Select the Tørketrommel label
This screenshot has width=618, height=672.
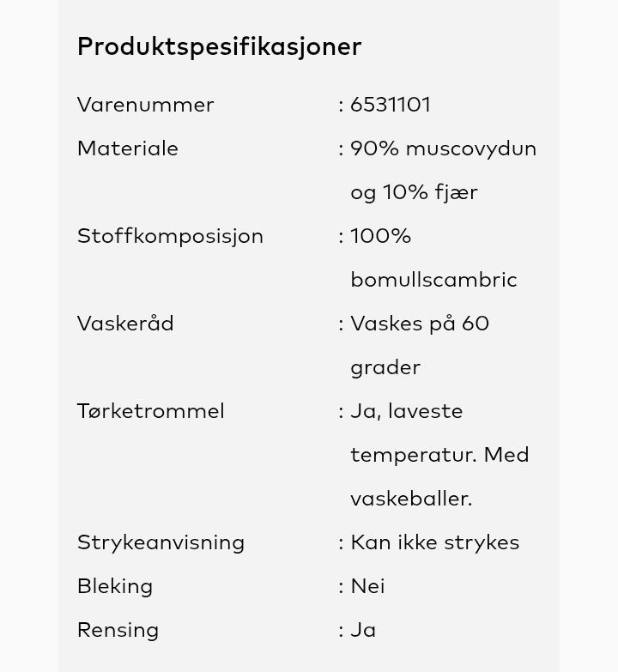click(151, 411)
